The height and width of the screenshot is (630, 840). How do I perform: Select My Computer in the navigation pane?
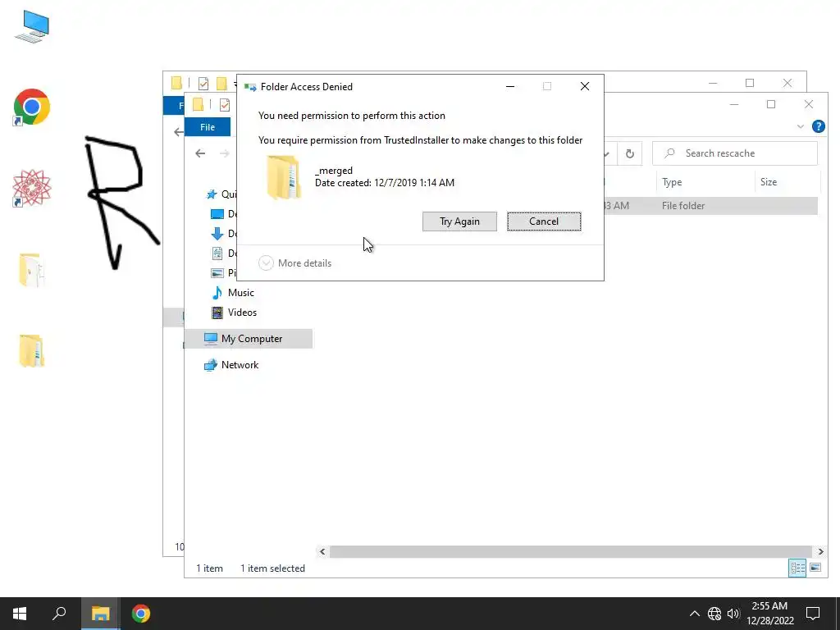click(x=249, y=339)
